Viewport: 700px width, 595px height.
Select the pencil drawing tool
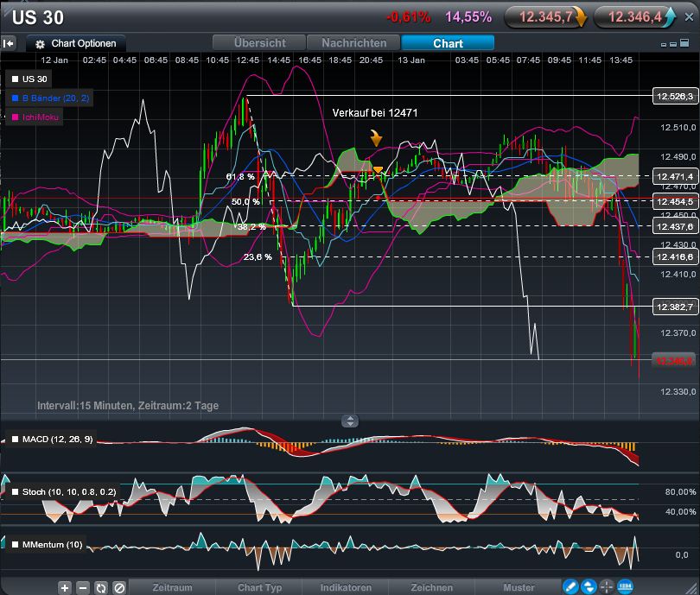[x=569, y=587]
